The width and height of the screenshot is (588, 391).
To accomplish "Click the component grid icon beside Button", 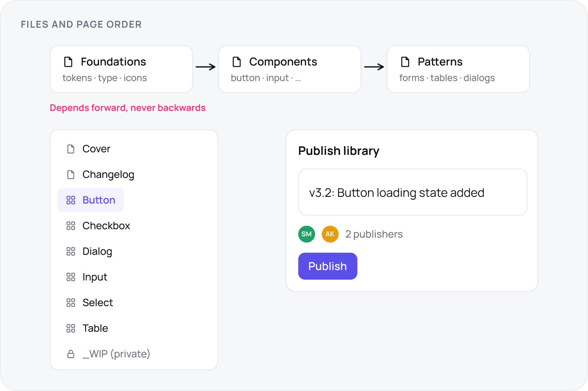I will click(x=71, y=200).
